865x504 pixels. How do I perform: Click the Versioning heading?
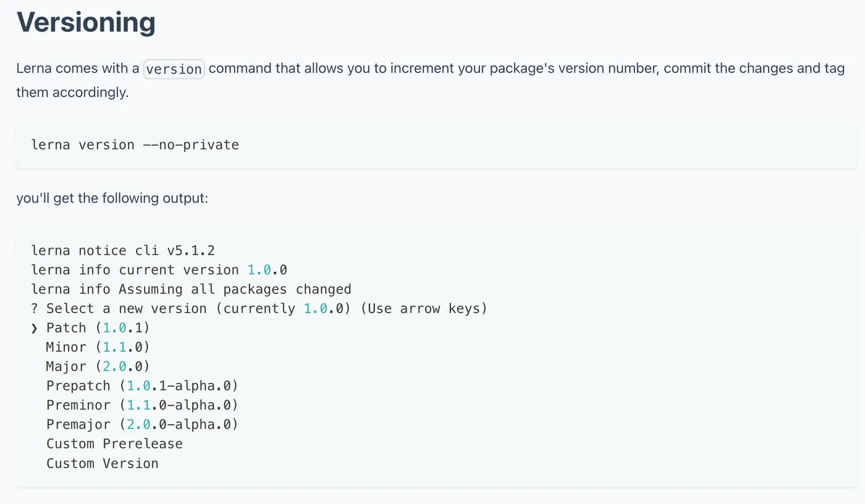pos(86,23)
